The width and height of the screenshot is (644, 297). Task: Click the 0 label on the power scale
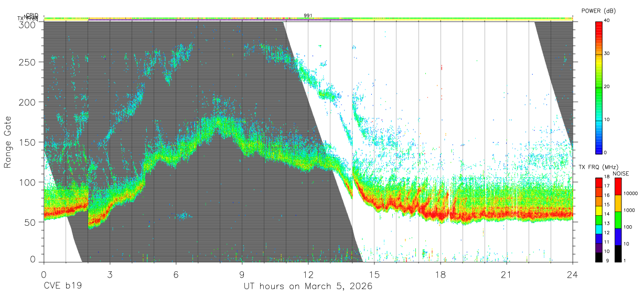point(606,152)
